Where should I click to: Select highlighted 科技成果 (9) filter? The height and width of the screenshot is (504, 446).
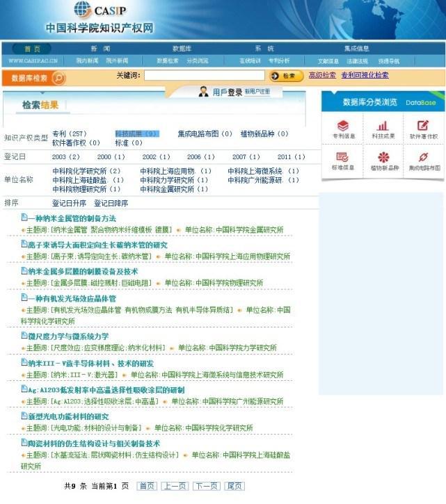click(x=137, y=133)
